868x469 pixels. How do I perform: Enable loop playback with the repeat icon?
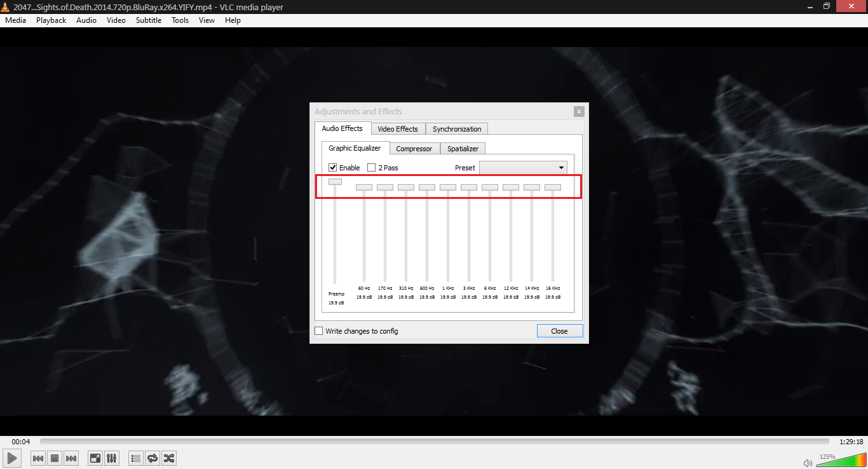click(x=152, y=458)
